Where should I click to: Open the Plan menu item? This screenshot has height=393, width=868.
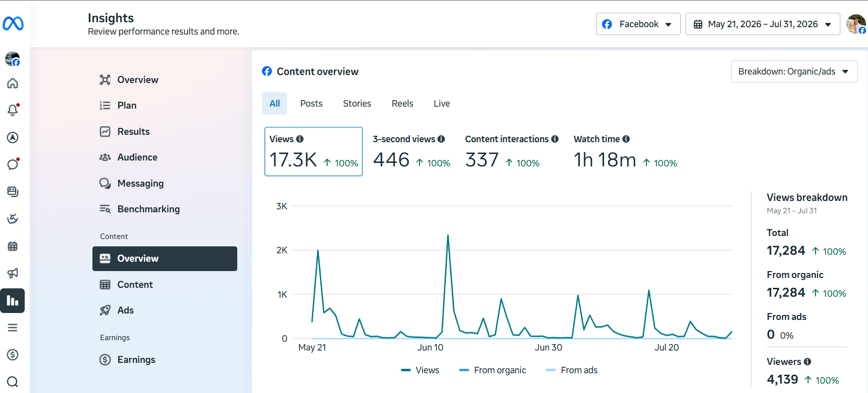(165, 106)
